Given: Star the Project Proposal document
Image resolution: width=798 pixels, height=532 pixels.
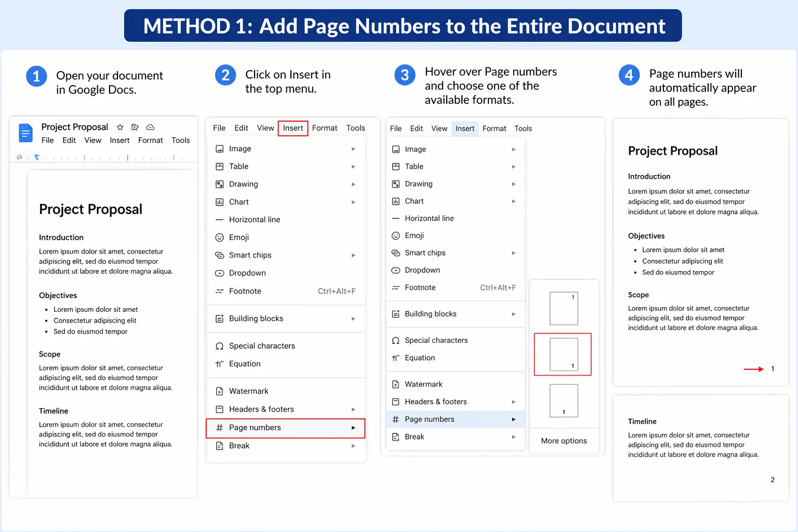Looking at the screenshot, I should pyautogui.click(x=120, y=127).
